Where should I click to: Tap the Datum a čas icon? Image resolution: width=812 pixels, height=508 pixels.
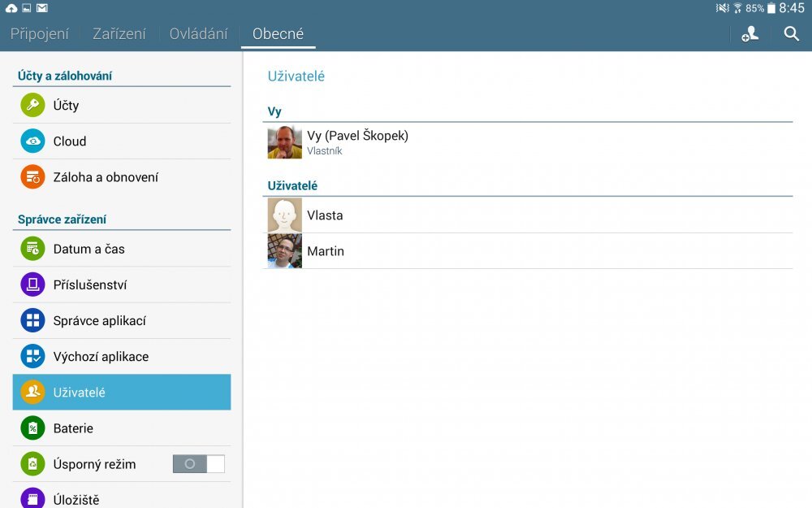click(32, 249)
